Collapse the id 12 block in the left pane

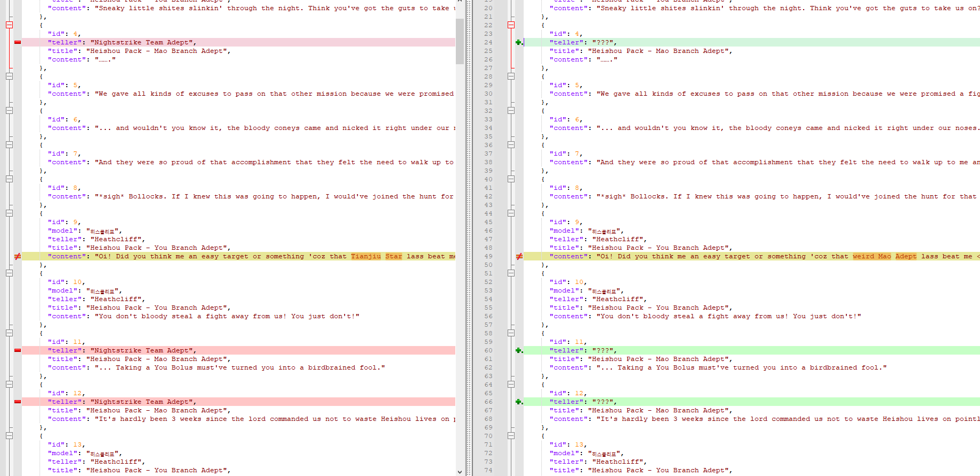tap(9, 385)
